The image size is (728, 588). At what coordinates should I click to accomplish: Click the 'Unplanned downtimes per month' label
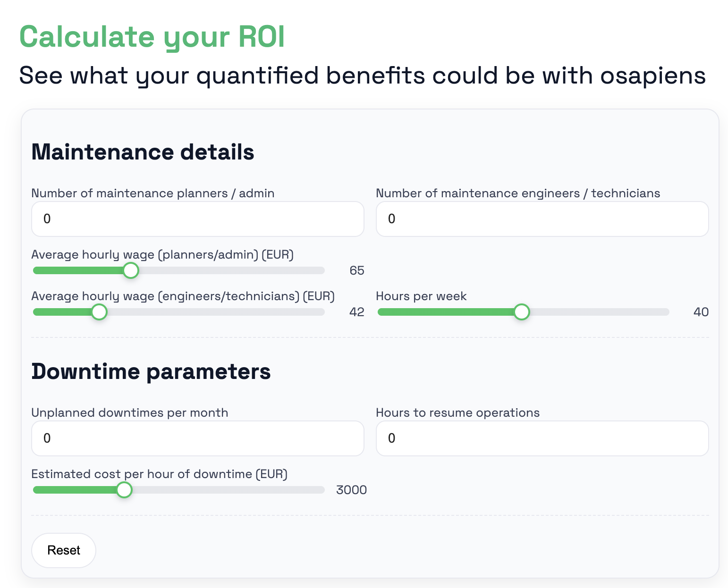(129, 413)
